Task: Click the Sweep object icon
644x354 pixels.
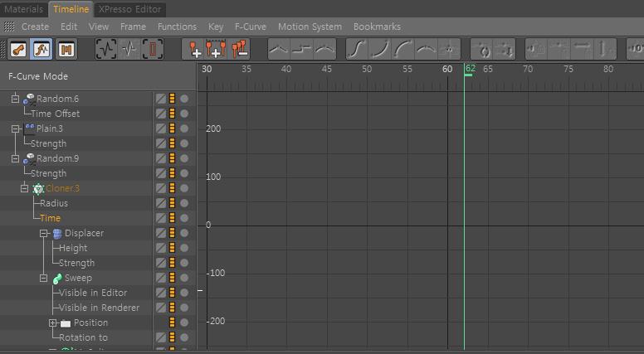Action: point(57,279)
